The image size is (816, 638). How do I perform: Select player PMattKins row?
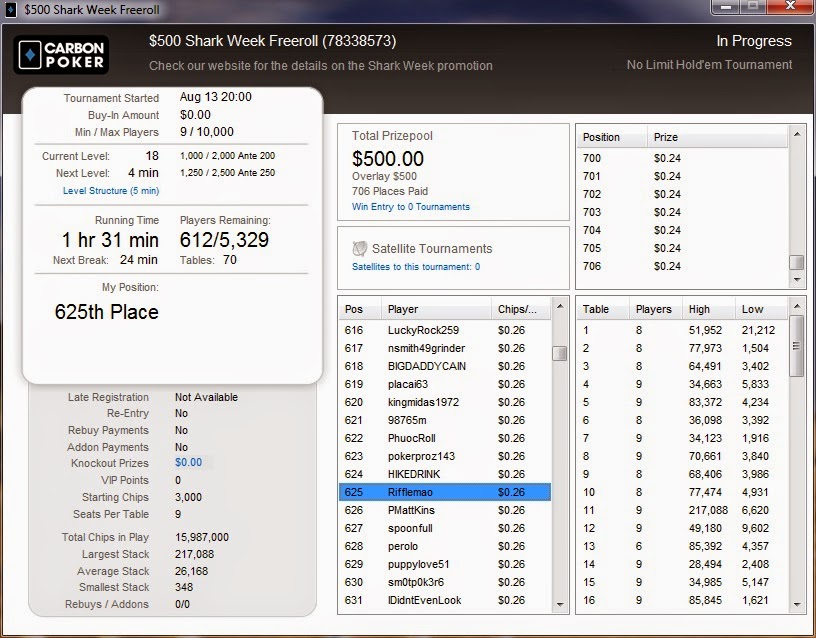[445, 511]
